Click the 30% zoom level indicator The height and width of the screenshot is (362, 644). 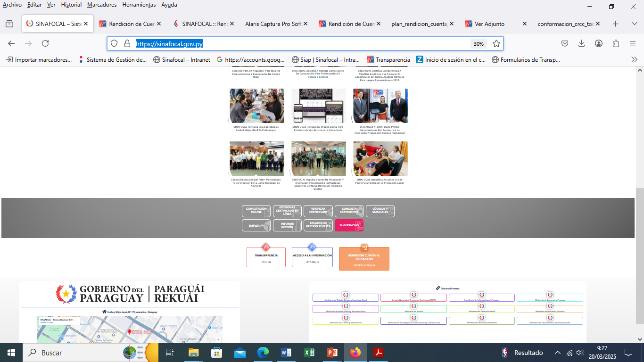(x=479, y=43)
